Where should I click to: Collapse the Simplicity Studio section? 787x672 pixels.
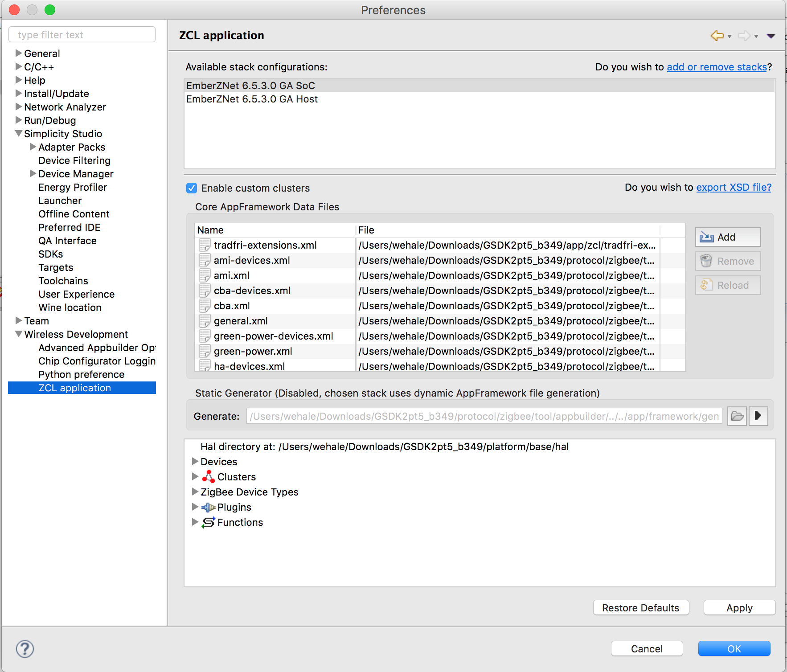[18, 133]
